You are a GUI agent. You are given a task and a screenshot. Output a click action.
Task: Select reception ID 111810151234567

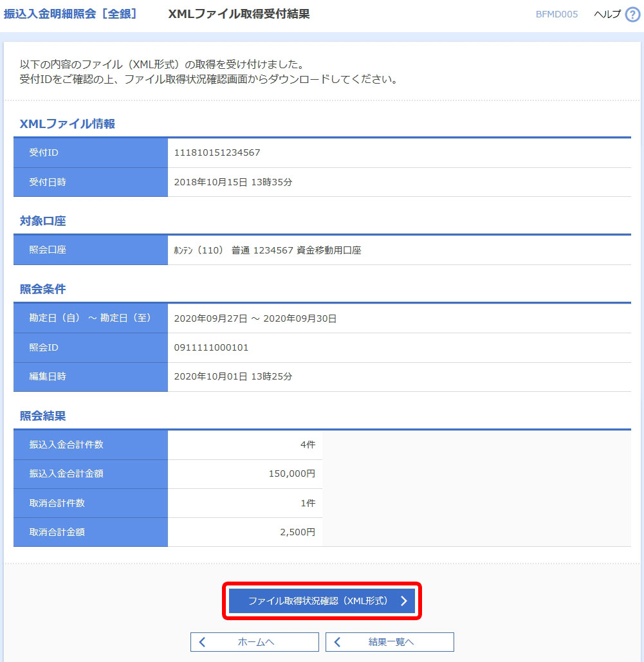217,152
